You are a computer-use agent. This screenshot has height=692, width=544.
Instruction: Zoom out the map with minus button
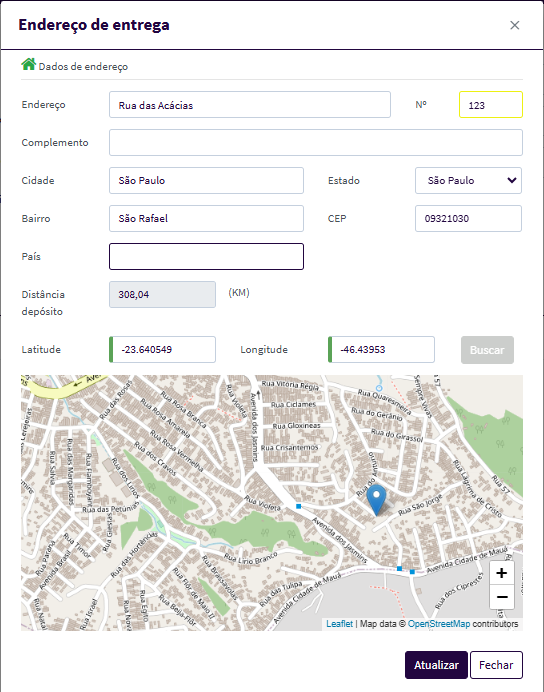point(502,597)
